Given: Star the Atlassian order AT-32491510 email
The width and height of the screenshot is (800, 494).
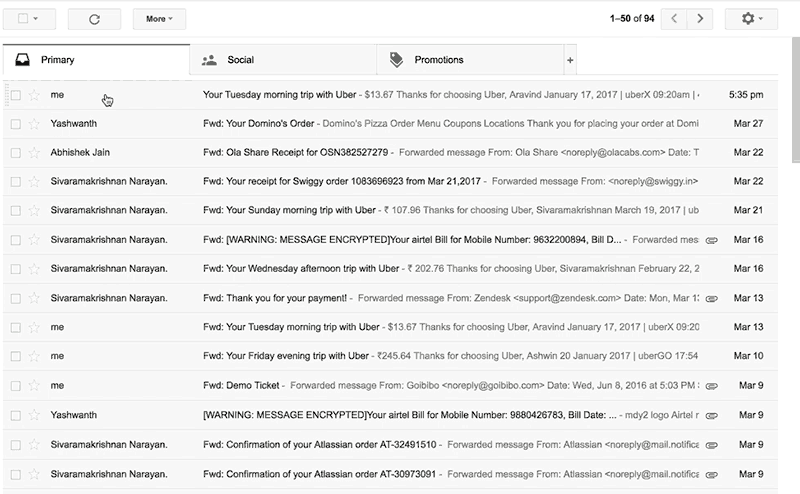Looking at the screenshot, I should pos(34,445).
